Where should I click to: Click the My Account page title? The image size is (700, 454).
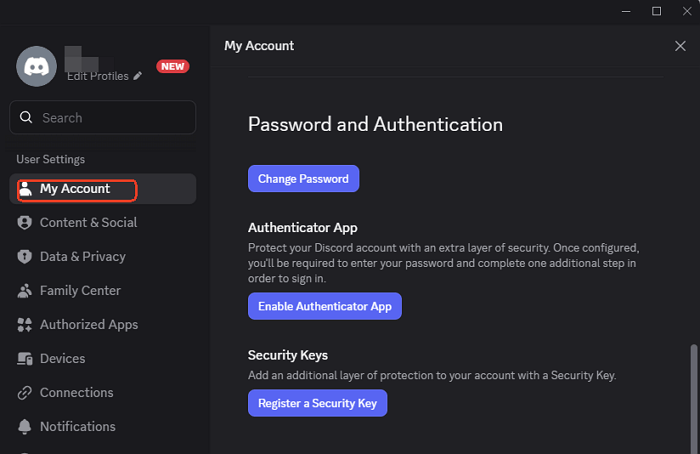pyautogui.click(x=259, y=46)
